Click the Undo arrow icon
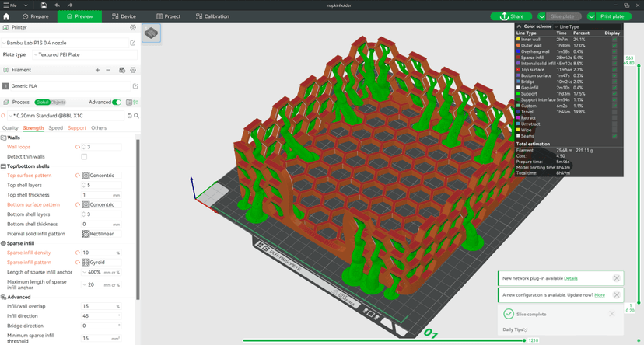 [57, 5]
